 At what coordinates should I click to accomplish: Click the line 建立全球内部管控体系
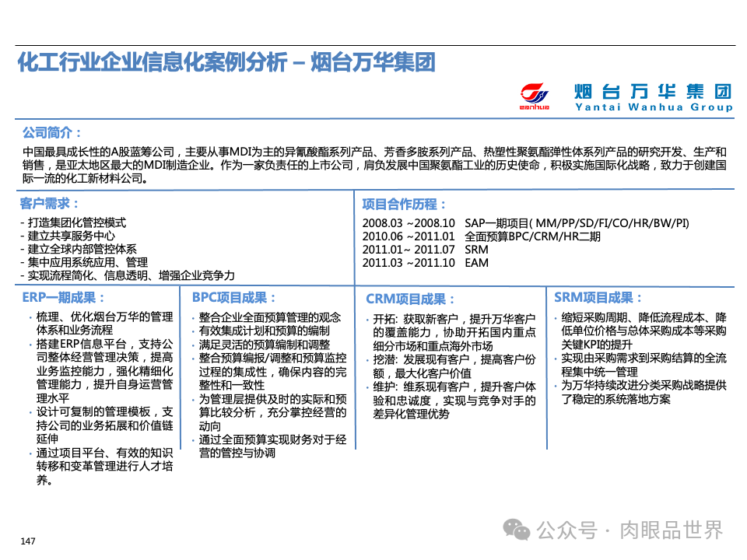[79, 249]
